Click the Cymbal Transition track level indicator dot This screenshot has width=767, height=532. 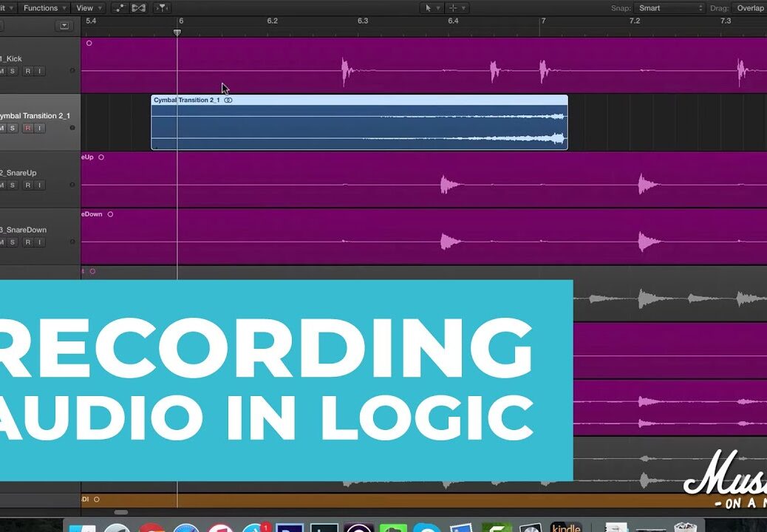click(72, 128)
